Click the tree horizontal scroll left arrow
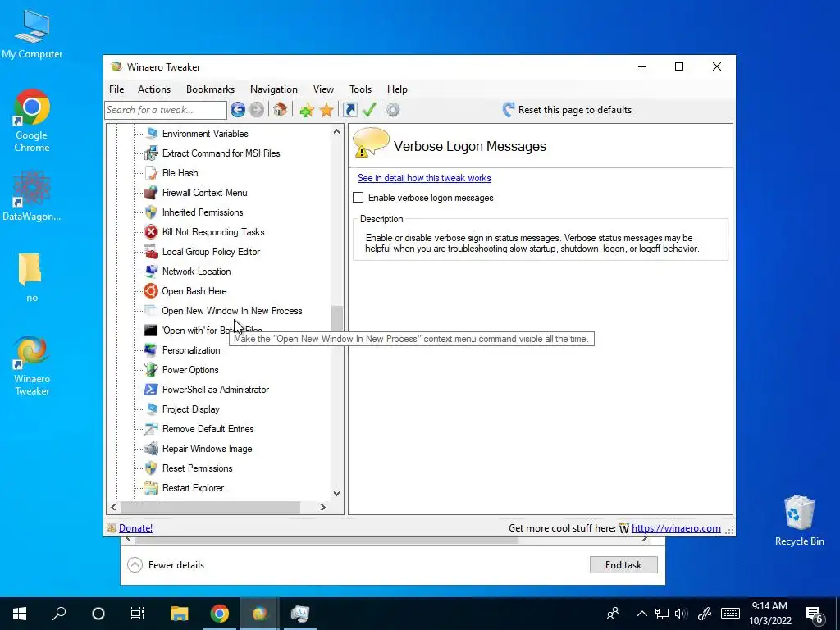 [x=113, y=507]
